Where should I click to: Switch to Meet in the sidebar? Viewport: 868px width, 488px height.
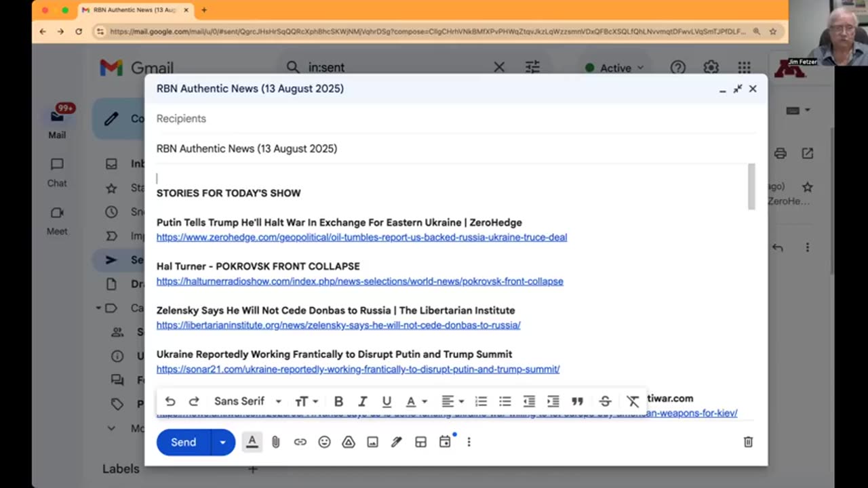click(57, 221)
